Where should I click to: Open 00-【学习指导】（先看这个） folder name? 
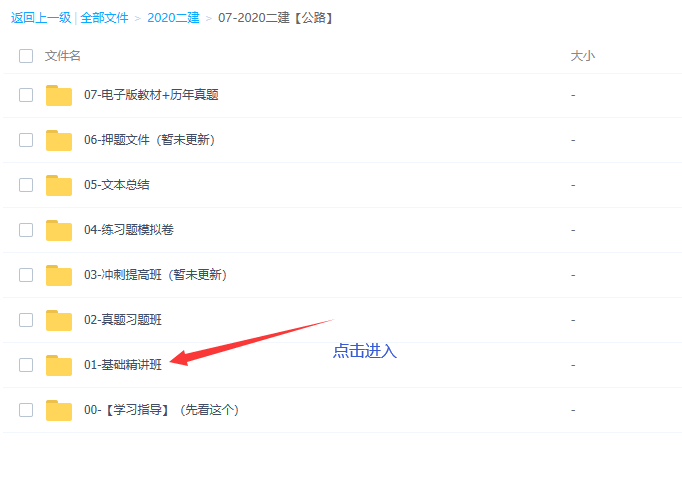pyautogui.click(x=161, y=410)
